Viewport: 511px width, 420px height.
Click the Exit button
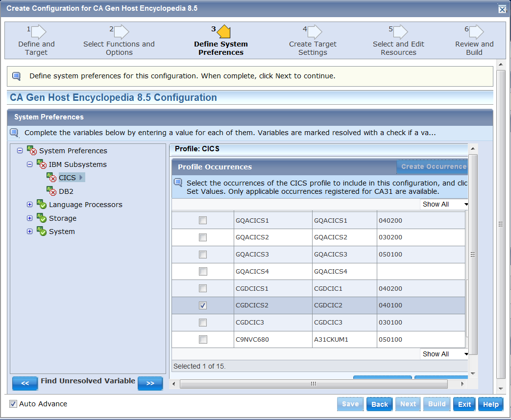(464, 404)
